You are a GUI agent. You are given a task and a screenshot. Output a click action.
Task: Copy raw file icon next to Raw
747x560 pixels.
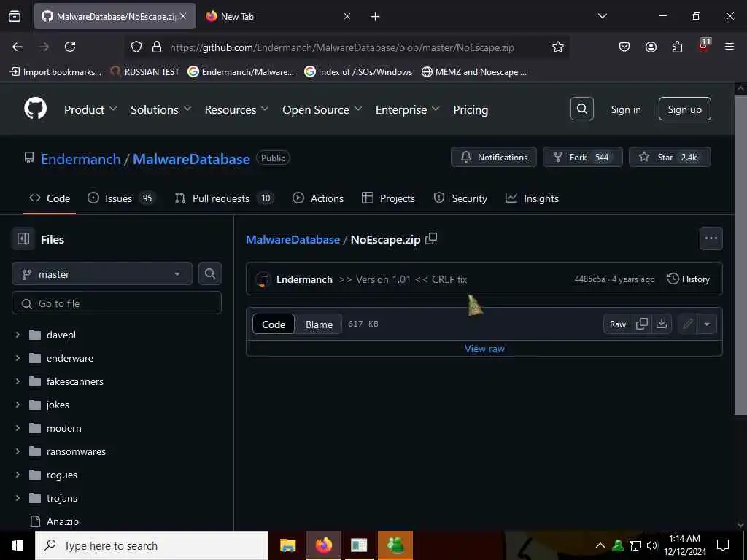(642, 324)
